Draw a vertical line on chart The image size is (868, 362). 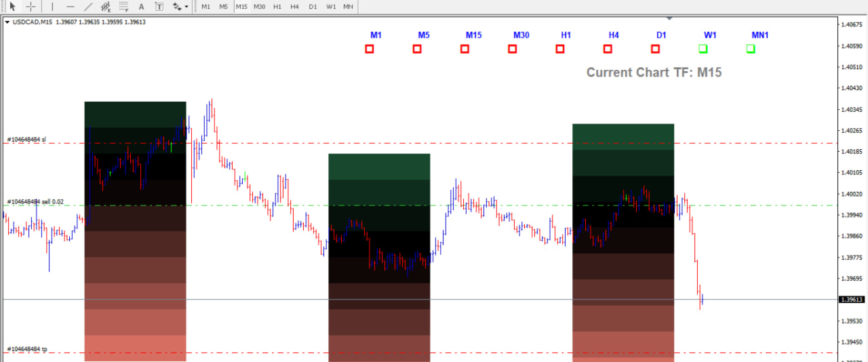point(52,7)
